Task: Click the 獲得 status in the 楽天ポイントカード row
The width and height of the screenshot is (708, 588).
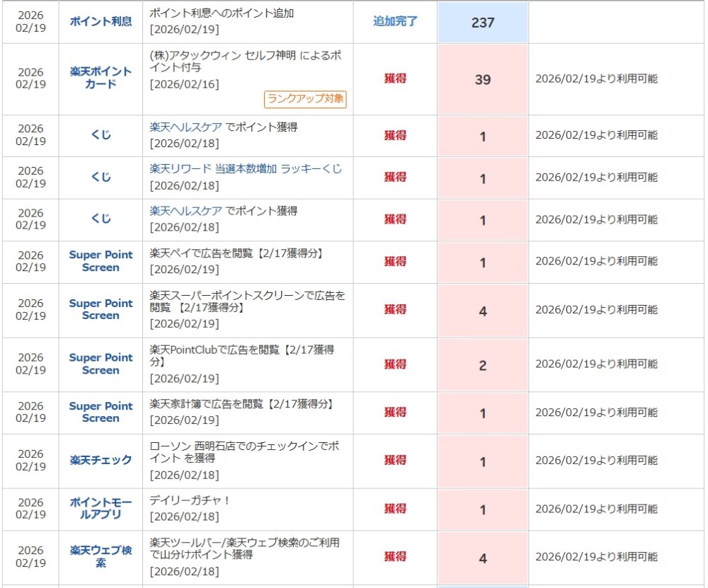Action: 395,79
